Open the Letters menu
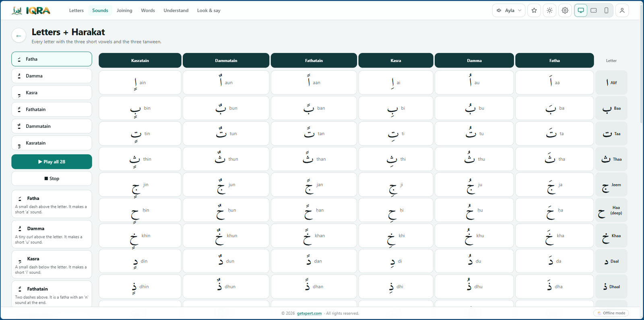Screen dimensions: 644x320 76,10
